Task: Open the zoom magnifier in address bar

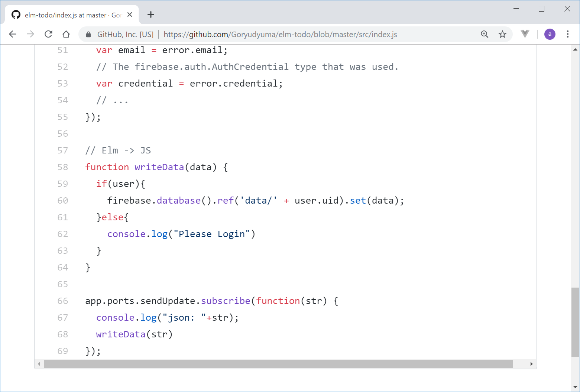Action: (485, 34)
